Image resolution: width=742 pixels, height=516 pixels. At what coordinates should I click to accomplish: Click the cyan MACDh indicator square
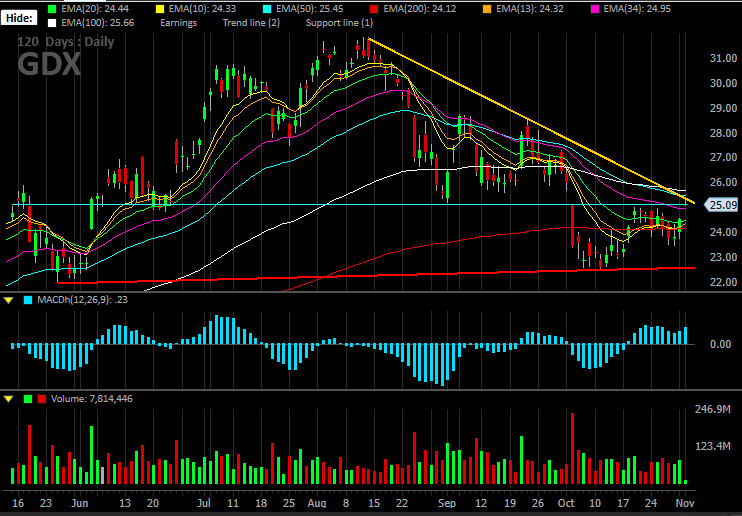(28, 300)
